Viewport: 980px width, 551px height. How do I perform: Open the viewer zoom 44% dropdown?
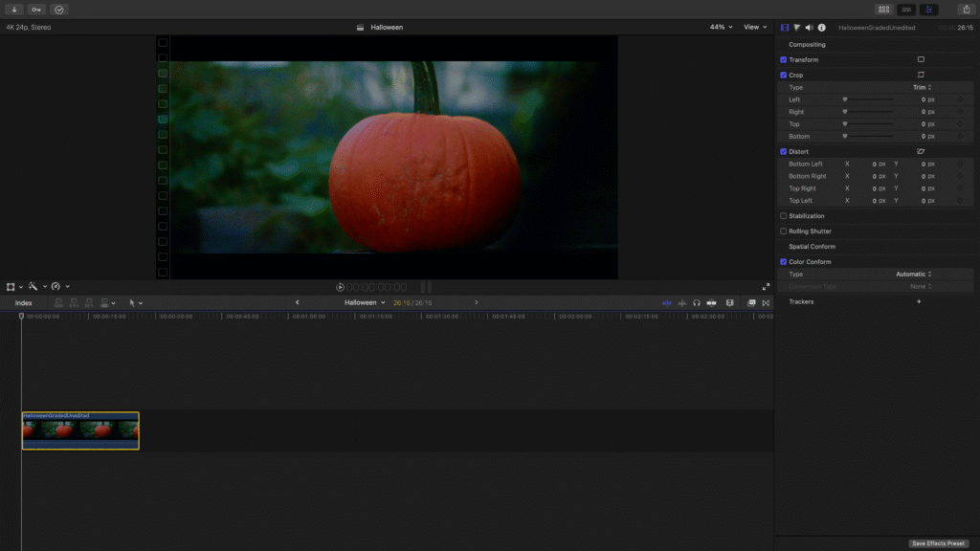click(x=721, y=28)
